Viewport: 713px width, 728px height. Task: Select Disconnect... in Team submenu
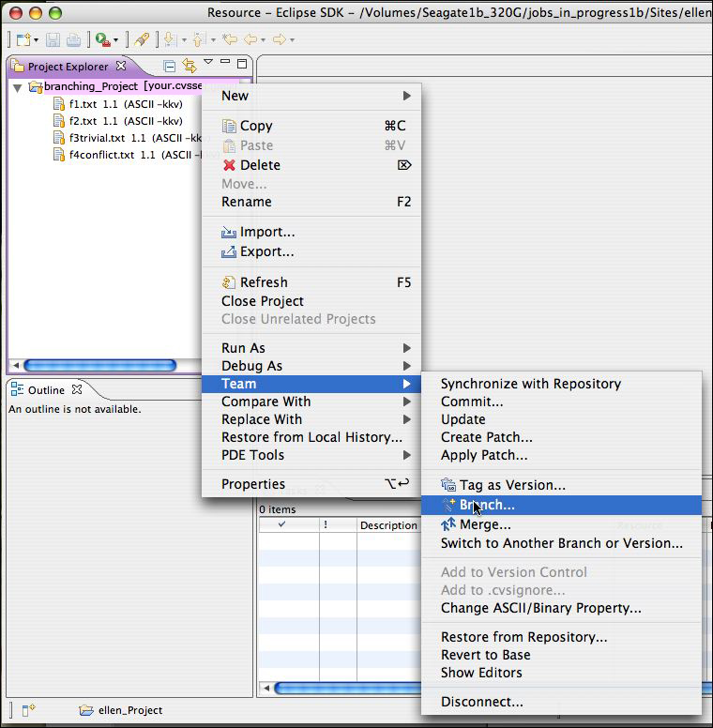(x=481, y=702)
